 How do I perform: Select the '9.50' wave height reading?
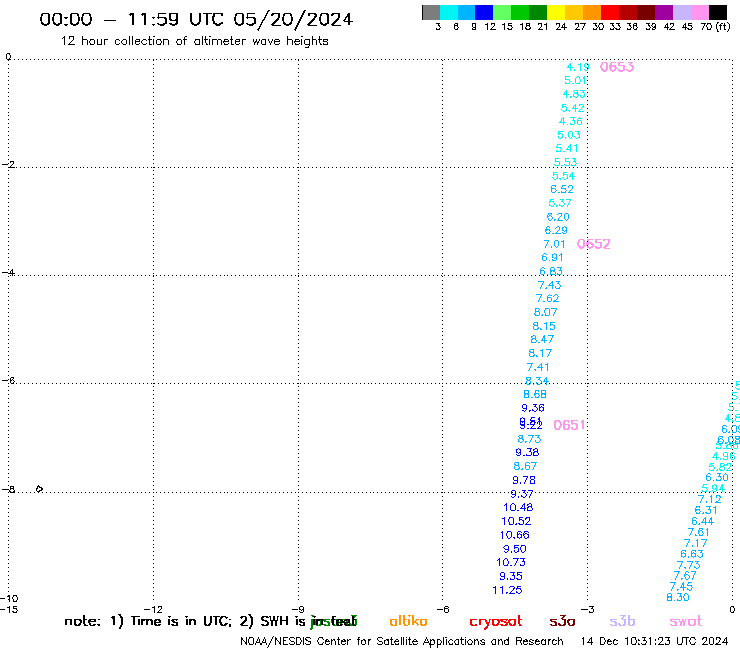click(x=514, y=549)
